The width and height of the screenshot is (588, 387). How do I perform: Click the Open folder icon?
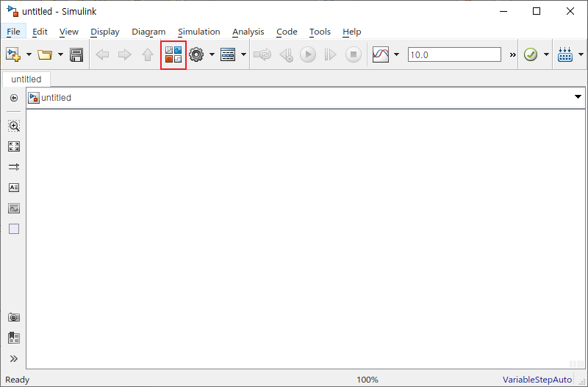[45, 54]
